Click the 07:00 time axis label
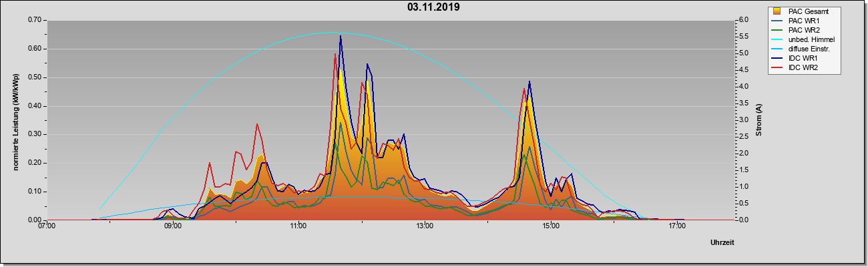Image resolution: width=868 pixels, height=267 pixels. click(47, 227)
